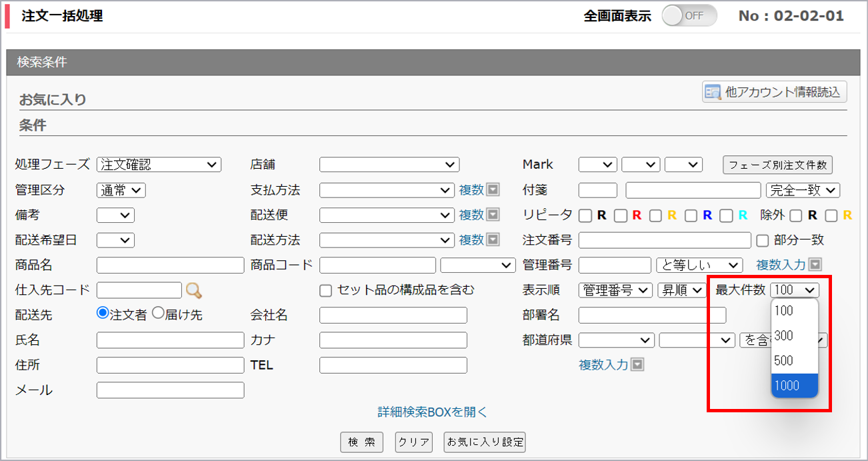The image size is (868, 461).
Task: Click the カナ input field
Action: click(x=393, y=340)
